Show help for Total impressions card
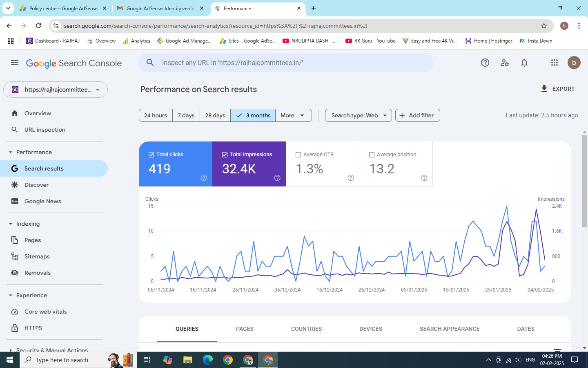The height and width of the screenshot is (368, 588). pos(277,178)
